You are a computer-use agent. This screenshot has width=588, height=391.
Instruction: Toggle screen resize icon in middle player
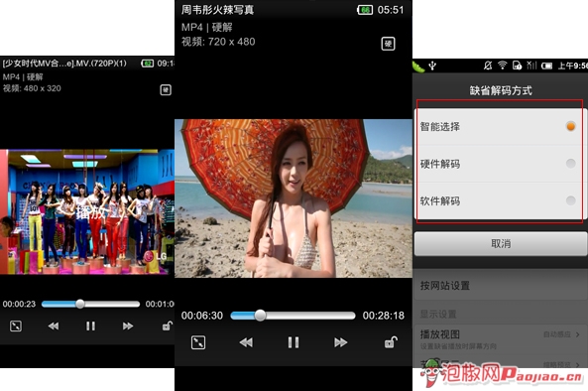click(x=198, y=342)
